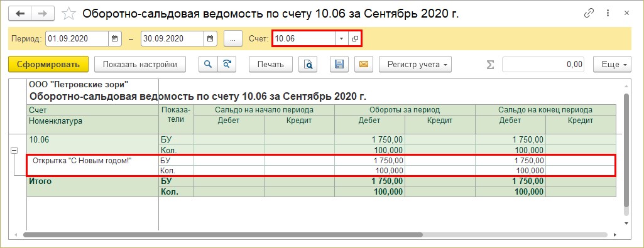Image resolution: width=644 pixels, height=248 pixels.
Task: Open search with the magnifier icon
Action: click(208, 64)
